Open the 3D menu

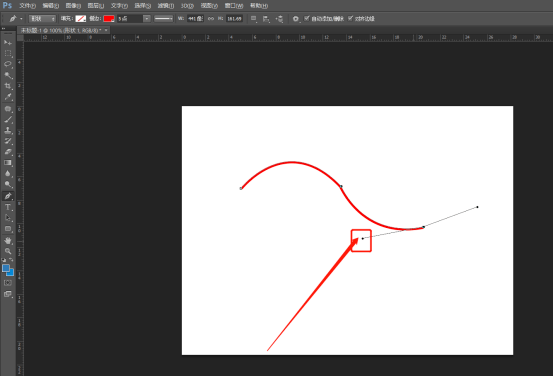pyautogui.click(x=187, y=6)
